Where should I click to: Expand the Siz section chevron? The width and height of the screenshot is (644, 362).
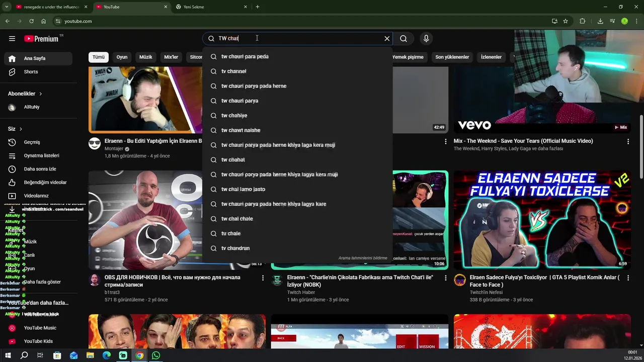coord(21,129)
